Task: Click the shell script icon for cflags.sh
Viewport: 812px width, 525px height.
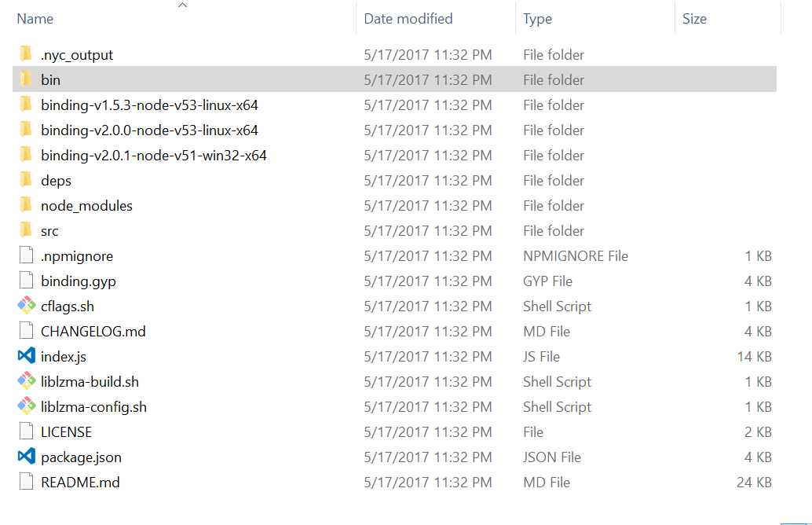Action: (25, 306)
